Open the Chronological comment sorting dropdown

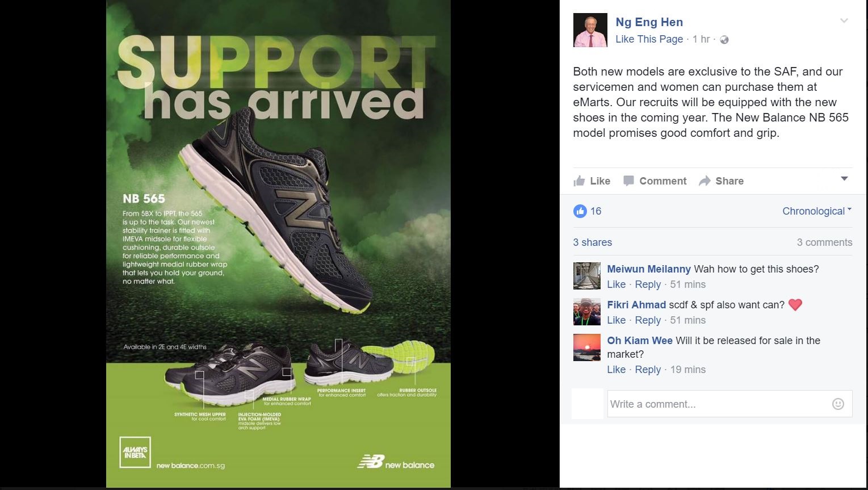point(817,211)
